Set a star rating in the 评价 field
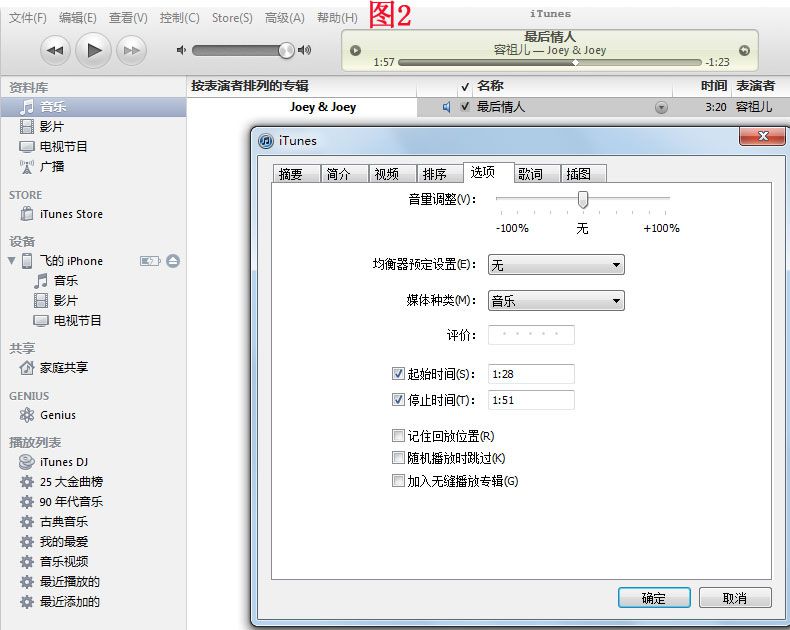790x630 pixels. click(531, 335)
